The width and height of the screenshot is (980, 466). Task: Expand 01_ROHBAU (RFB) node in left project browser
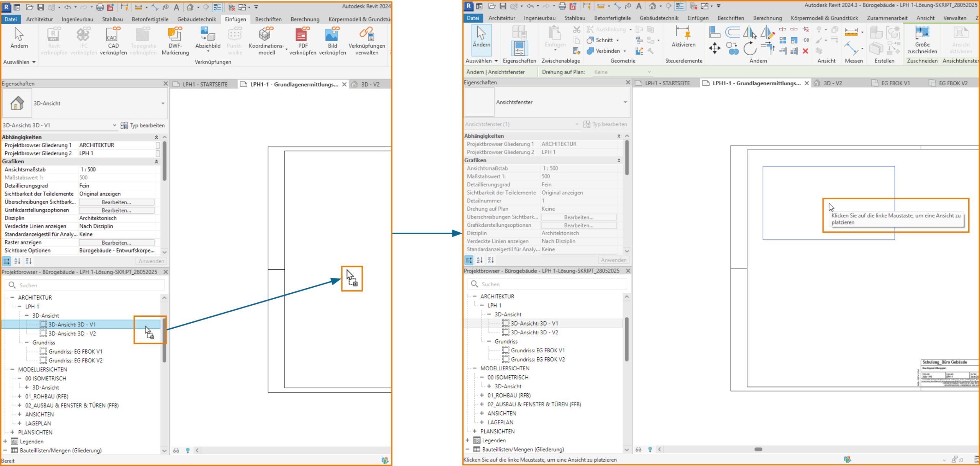tap(20, 396)
